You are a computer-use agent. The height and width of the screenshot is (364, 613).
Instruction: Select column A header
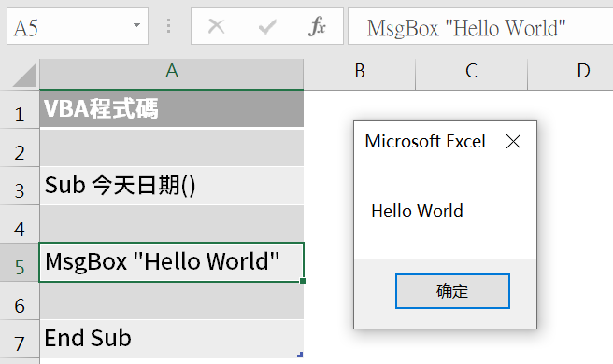click(x=172, y=75)
